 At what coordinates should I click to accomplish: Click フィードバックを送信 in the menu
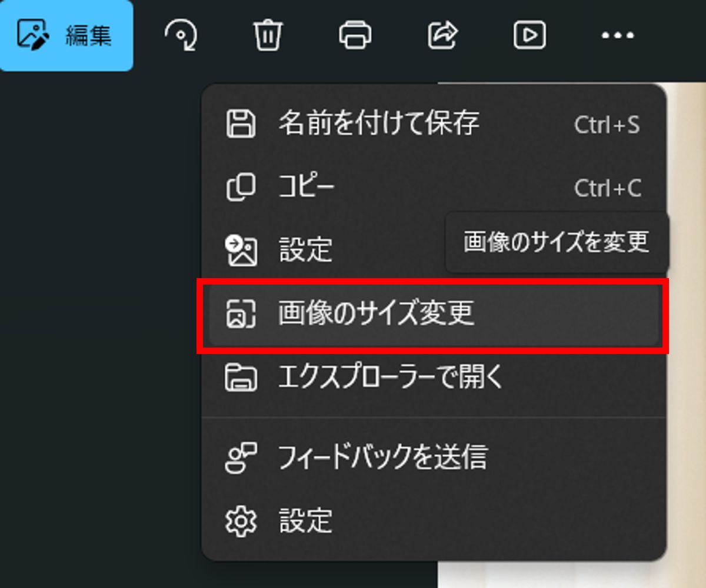pos(434,457)
